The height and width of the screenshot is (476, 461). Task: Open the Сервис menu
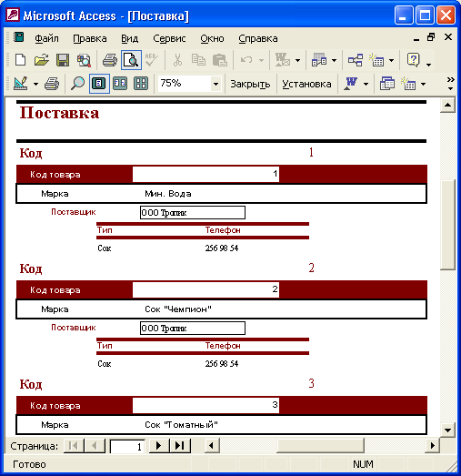[169, 38]
